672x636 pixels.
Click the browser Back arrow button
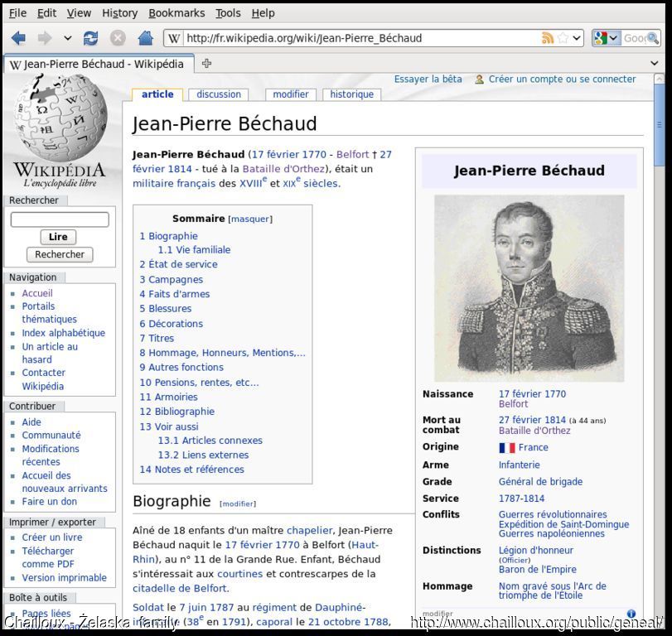(x=18, y=38)
